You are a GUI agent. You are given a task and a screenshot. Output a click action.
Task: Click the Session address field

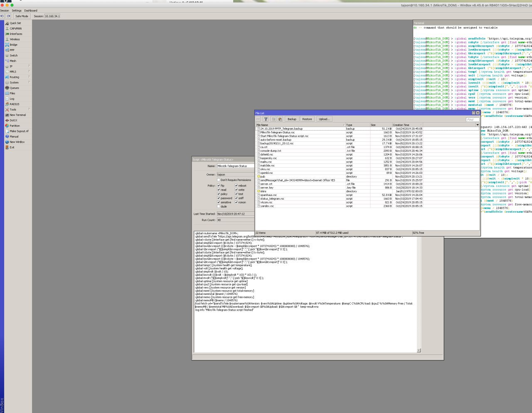click(52, 16)
